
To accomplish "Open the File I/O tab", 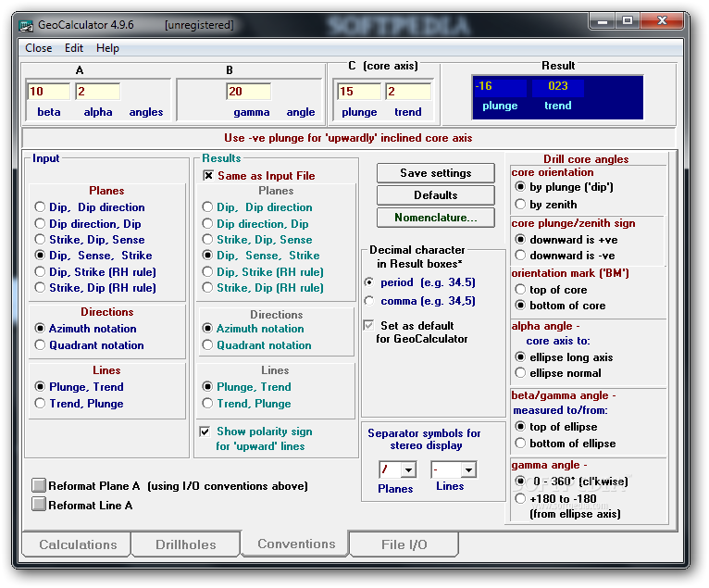I will pos(404,544).
